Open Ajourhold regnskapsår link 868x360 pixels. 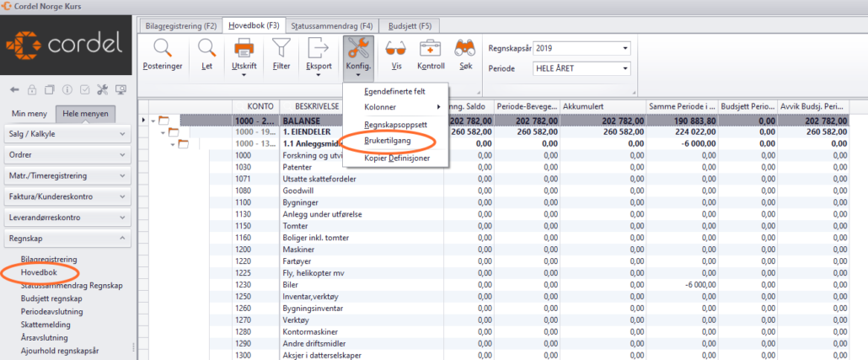click(60, 351)
